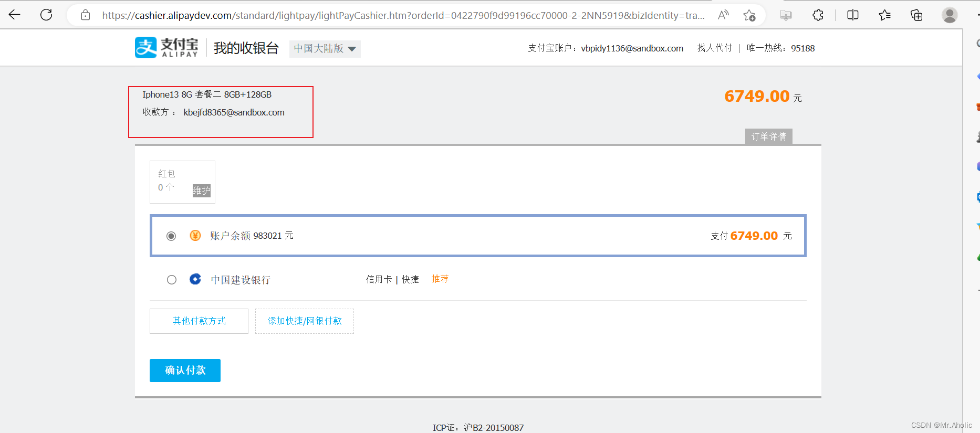
Task: Click the site lock icon in address bar
Action: pyautogui.click(x=86, y=15)
